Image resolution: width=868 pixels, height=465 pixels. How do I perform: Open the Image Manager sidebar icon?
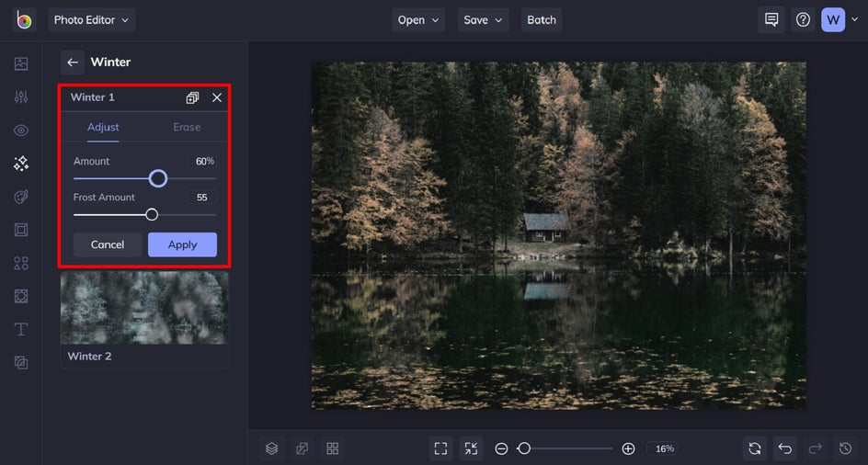(x=21, y=63)
